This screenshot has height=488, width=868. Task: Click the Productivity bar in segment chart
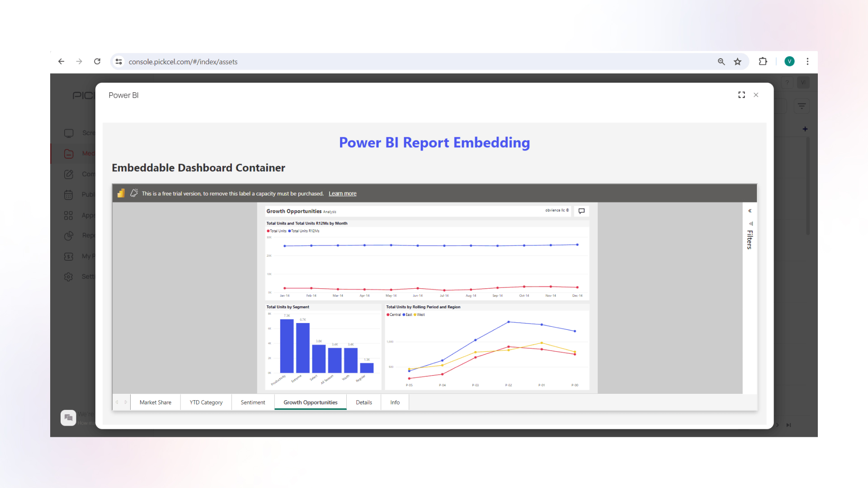pos(287,346)
